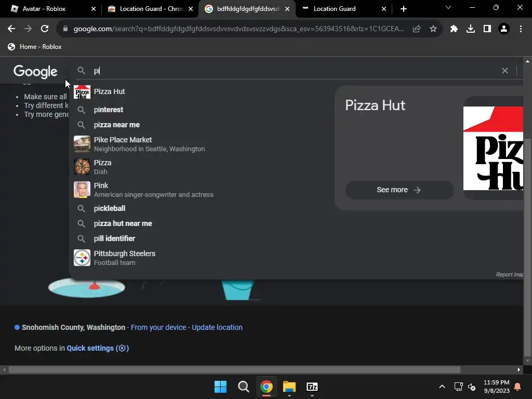Open the Windows Start menu
The width and height of the screenshot is (532, 399).
(x=220, y=387)
